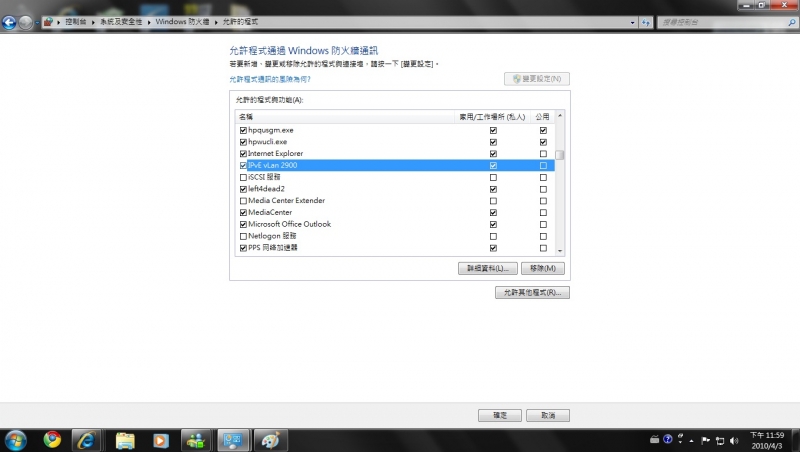
Task: Open Windows Media Player from taskbar
Action: click(x=160, y=440)
